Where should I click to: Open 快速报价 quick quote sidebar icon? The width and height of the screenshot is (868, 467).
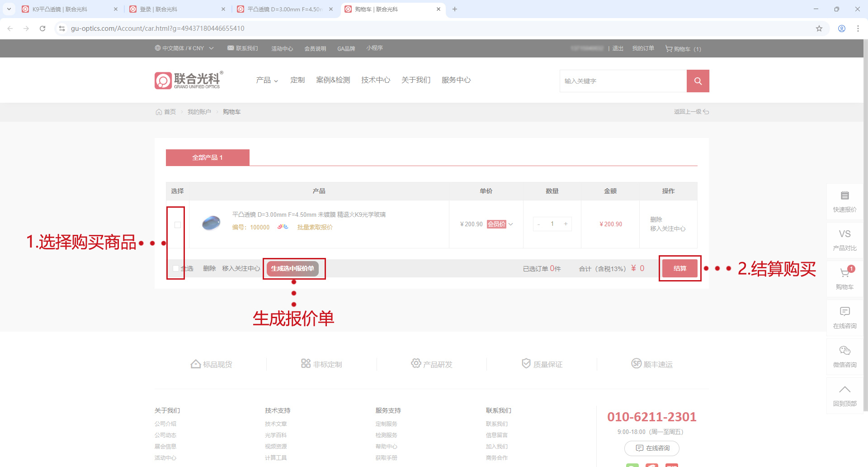coord(844,201)
